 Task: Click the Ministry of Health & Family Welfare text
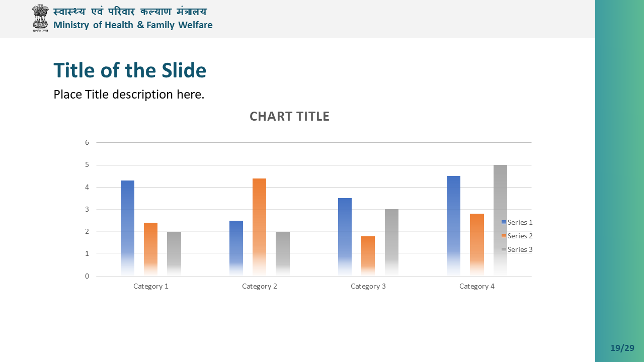[x=133, y=25]
